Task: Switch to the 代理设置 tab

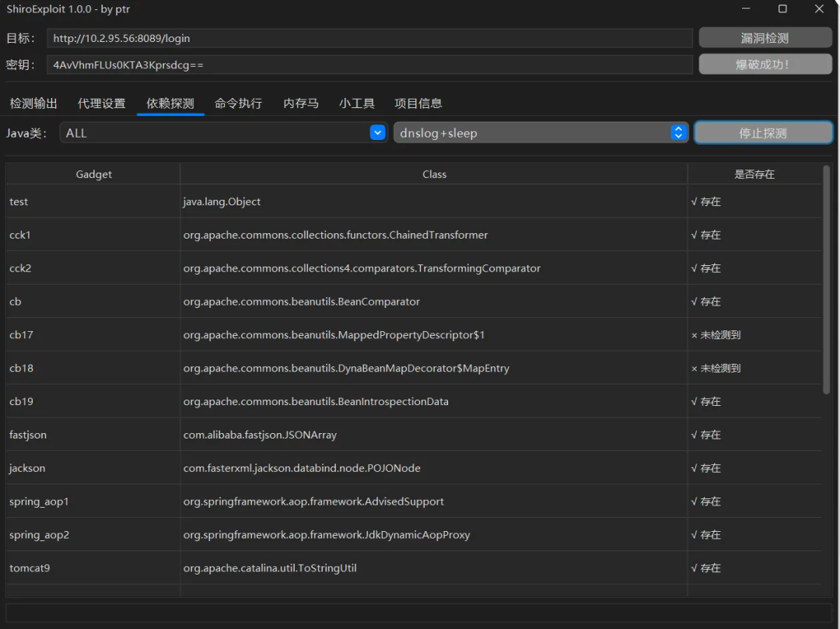Action: [101, 103]
